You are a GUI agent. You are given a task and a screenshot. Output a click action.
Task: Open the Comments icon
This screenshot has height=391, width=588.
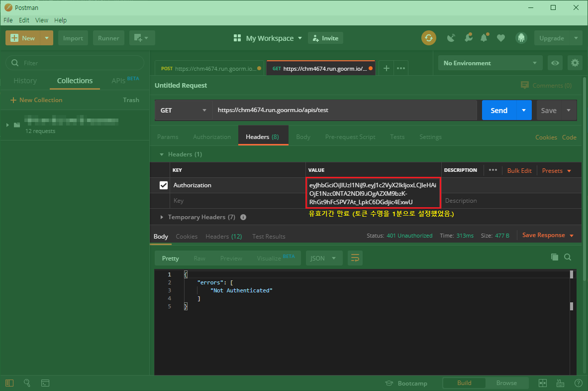525,85
